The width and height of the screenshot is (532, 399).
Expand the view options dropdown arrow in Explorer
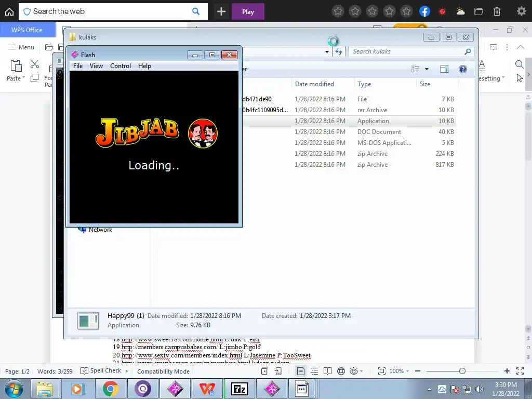tap(427, 69)
